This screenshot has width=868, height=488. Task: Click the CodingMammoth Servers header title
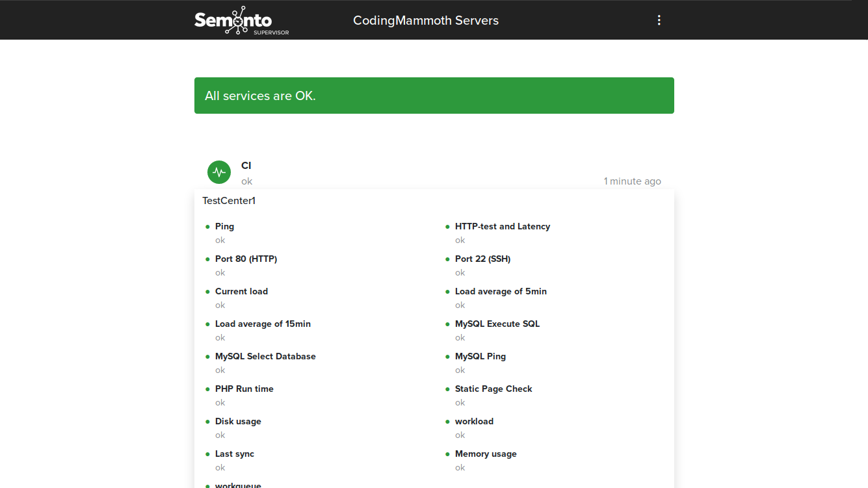point(425,20)
